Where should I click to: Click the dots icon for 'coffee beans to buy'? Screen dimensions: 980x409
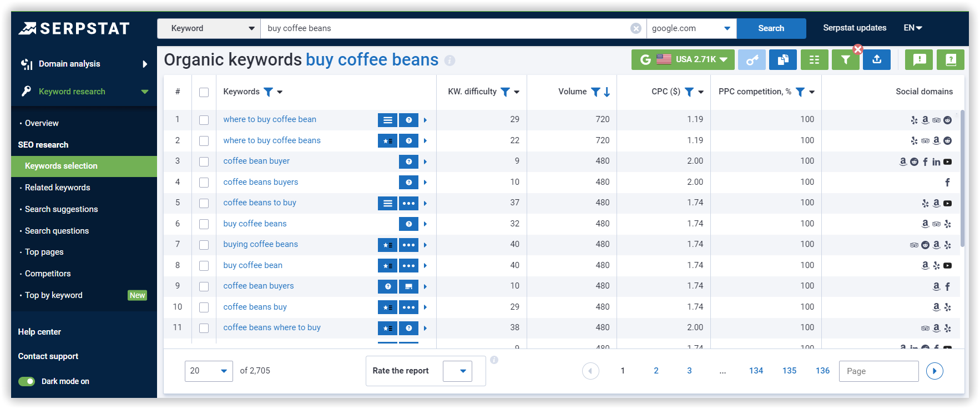coord(408,203)
